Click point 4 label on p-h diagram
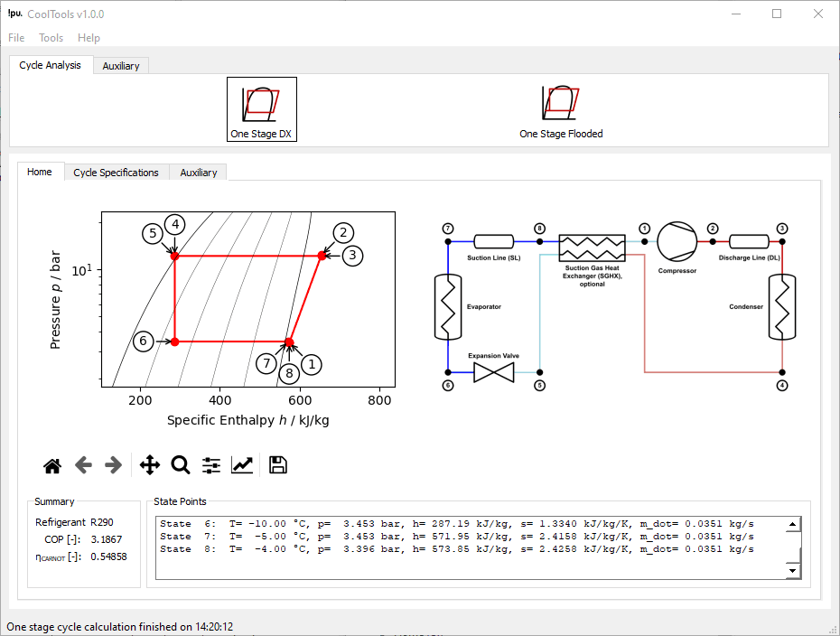 (x=175, y=225)
